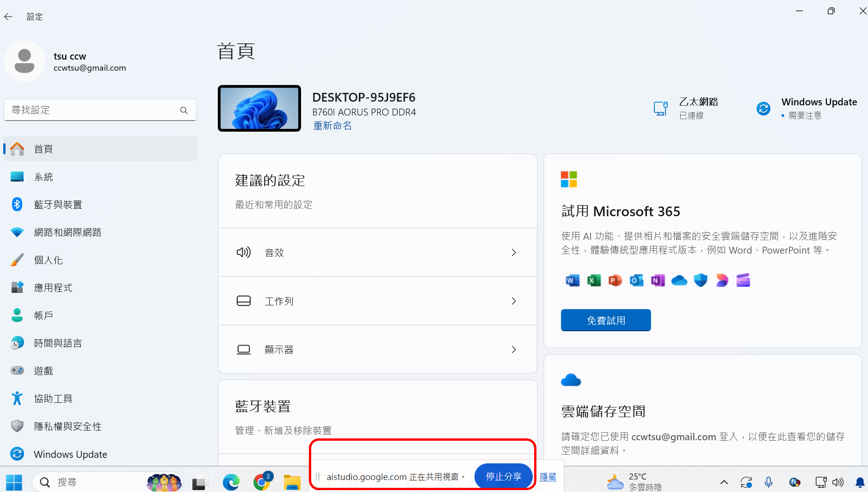Image resolution: width=868 pixels, height=492 pixels.
Task: Open File Explorer from the taskbar
Action: pos(292,482)
